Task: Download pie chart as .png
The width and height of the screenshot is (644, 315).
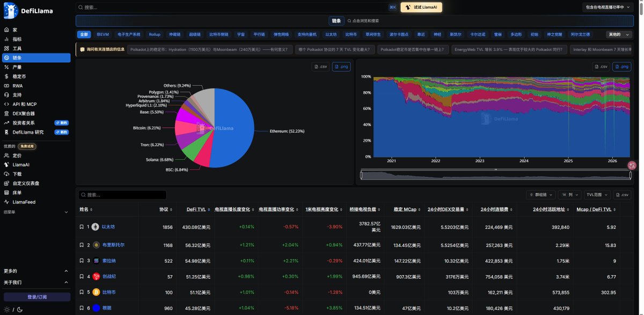Action: coord(341,67)
